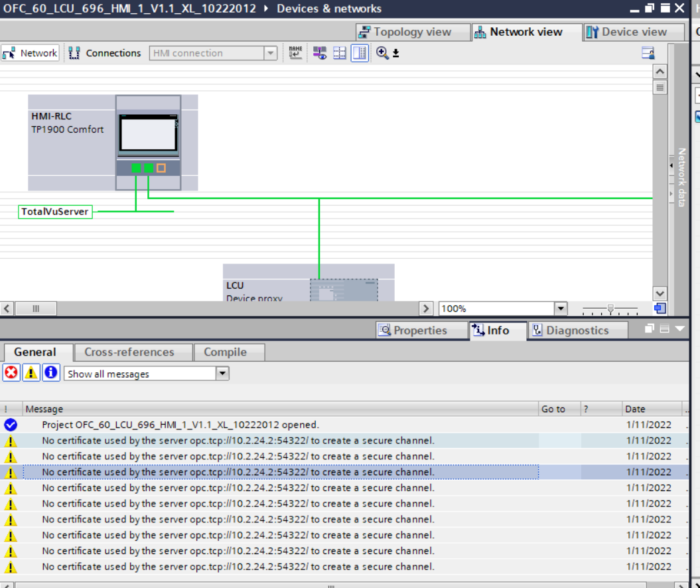The width and height of the screenshot is (700, 588).
Task: Switch to the Cross-references tab
Action: tap(129, 352)
